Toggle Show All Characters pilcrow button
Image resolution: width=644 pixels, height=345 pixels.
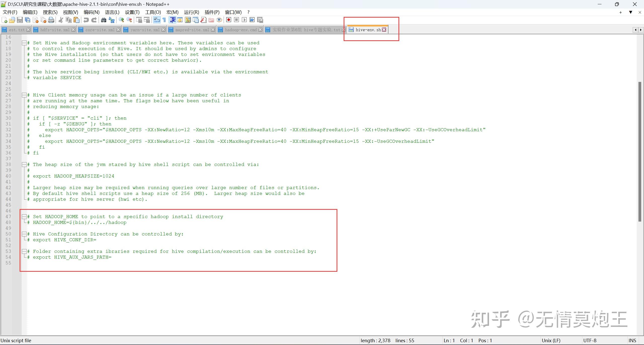point(164,20)
